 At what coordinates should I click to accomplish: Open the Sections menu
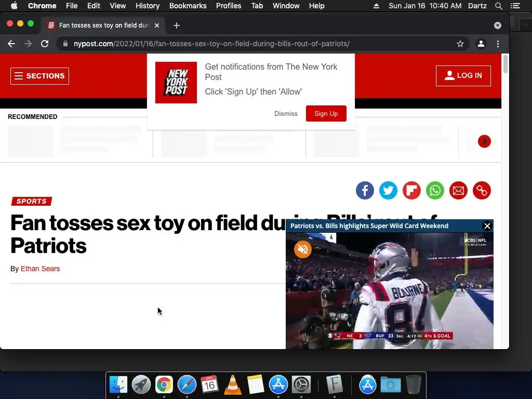point(39,76)
